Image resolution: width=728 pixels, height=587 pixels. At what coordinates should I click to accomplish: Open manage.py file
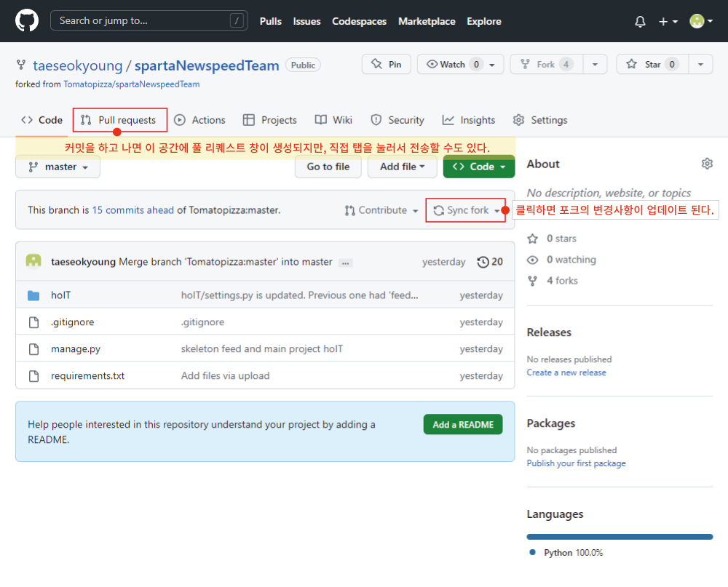[x=76, y=349]
